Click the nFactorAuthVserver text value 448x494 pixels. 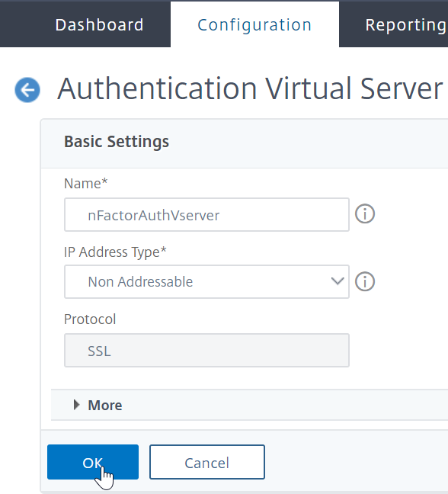154,215
